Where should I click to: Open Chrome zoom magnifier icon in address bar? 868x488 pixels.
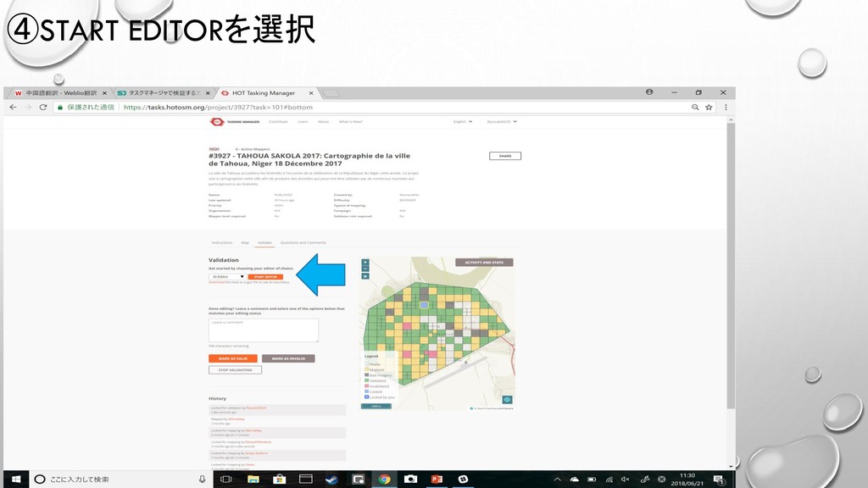[x=695, y=108]
